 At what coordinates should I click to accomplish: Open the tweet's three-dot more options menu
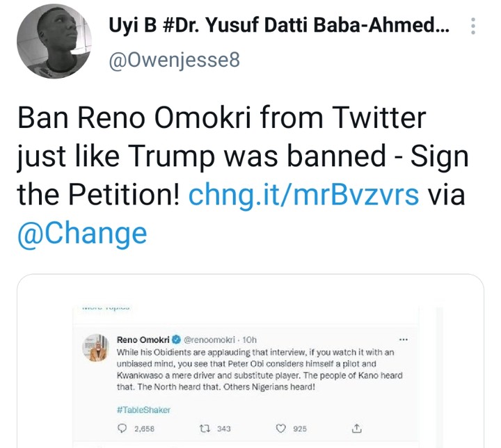474,27
